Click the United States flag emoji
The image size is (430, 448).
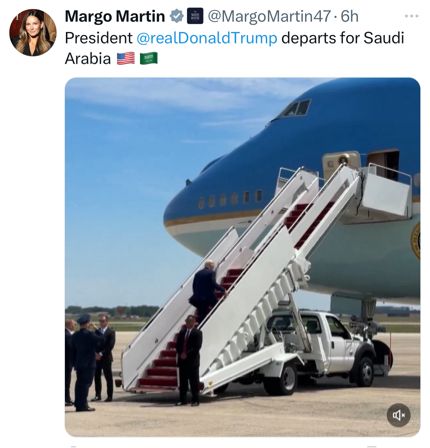coord(126,59)
